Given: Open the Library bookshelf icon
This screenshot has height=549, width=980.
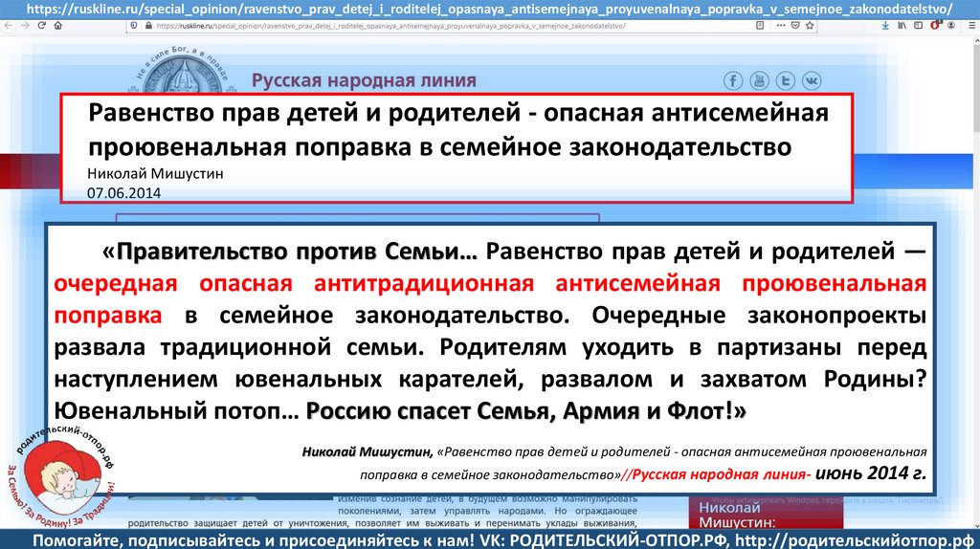Looking at the screenshot, I should 902,26.
